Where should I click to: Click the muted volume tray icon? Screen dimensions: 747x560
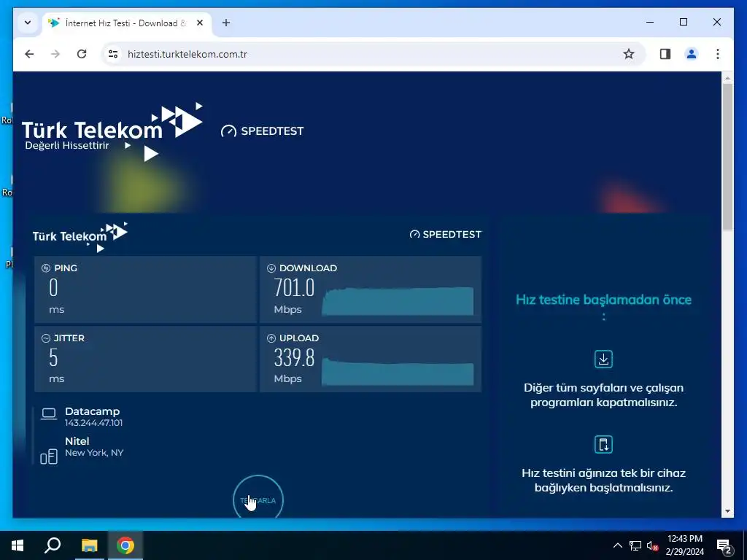[x=653, y=545]
